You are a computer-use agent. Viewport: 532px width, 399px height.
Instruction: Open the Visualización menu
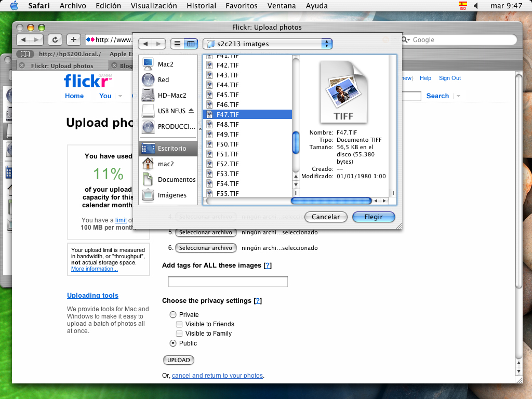point(154,6)
